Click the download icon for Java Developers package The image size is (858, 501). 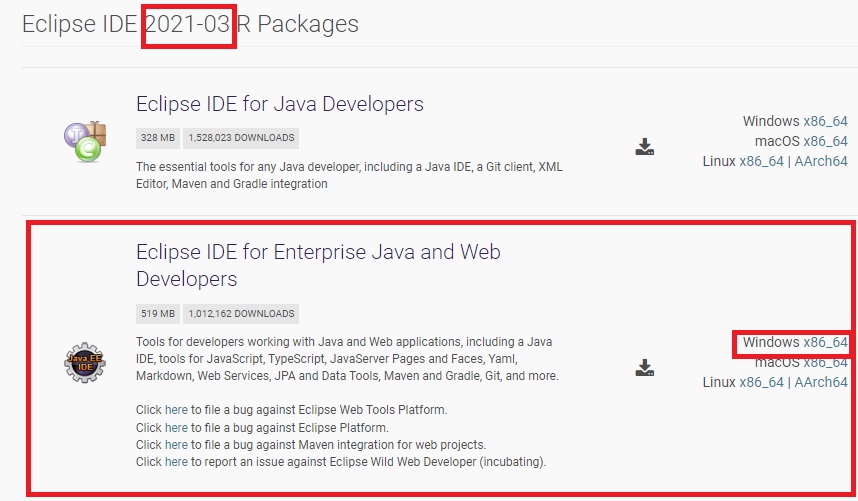click(645, 147)
